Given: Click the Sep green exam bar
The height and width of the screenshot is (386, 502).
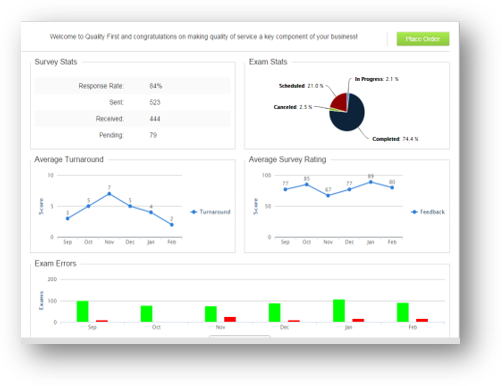Looking at the screenshot, I should pyautogui.click(x=83, y=311).
